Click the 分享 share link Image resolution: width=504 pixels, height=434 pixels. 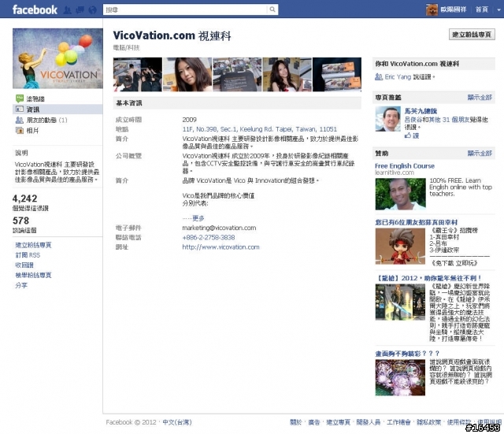[21, 285]
